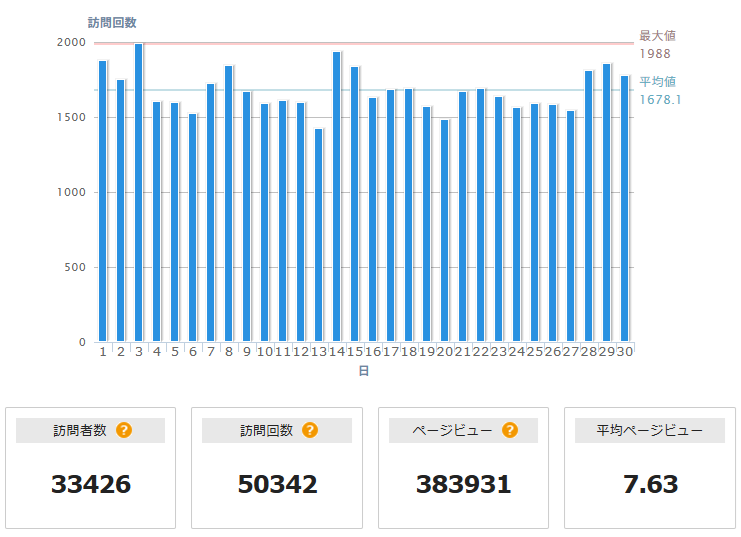Viewport: 741px width, 537px height.
Task: Select the bar for day 22
Action: point(480,215)
